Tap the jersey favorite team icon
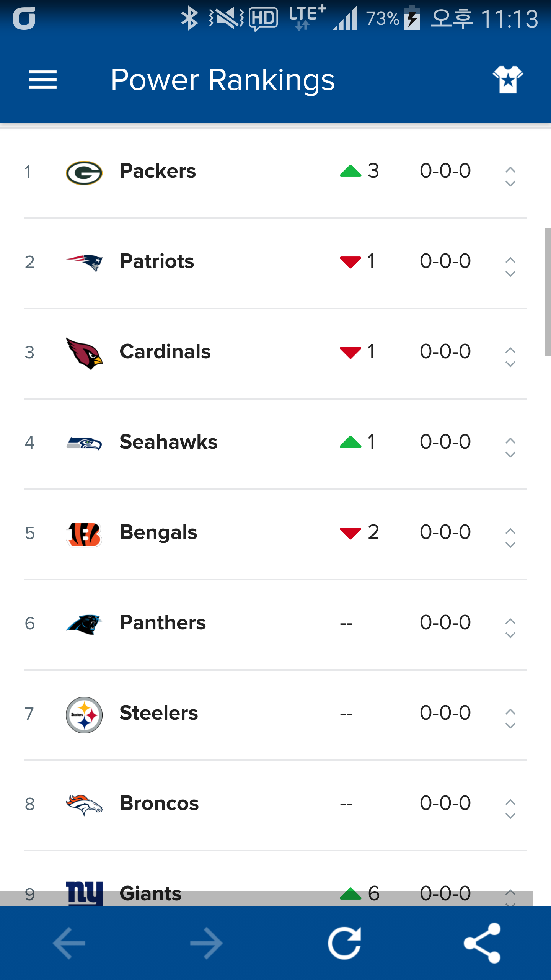Screen dimensions: 551x980 (508, 80)
